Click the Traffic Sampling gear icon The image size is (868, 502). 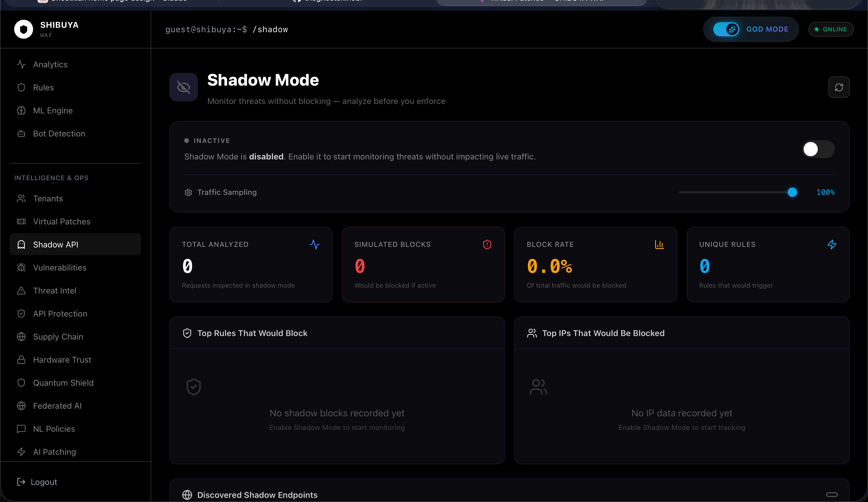click(188, 192)
